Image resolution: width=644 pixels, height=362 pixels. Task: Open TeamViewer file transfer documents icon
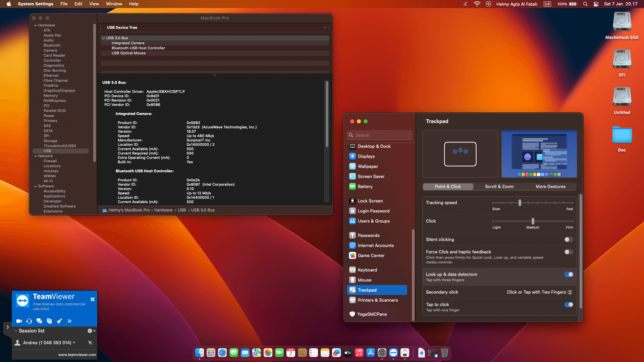tap(49, 321)
